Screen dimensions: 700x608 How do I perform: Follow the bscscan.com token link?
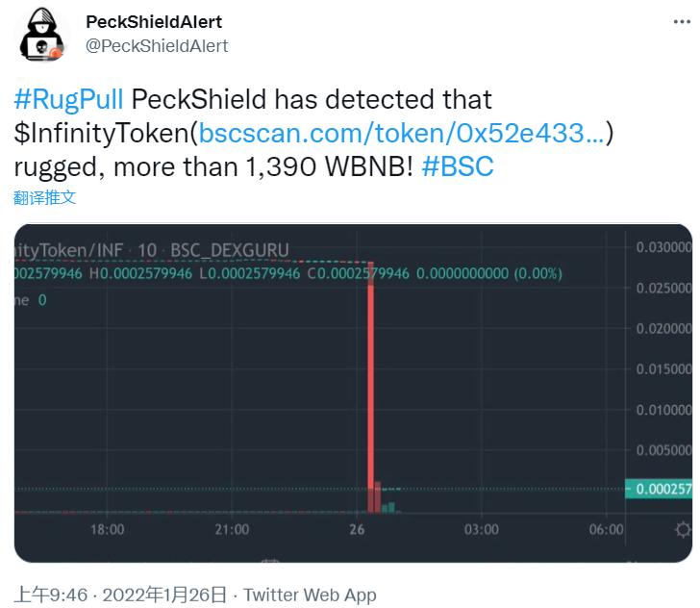401,133
